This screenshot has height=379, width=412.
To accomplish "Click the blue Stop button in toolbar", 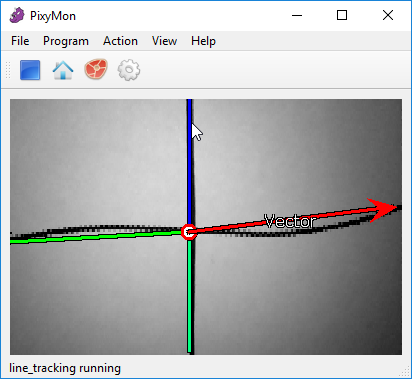I will [x=30, y=70].
